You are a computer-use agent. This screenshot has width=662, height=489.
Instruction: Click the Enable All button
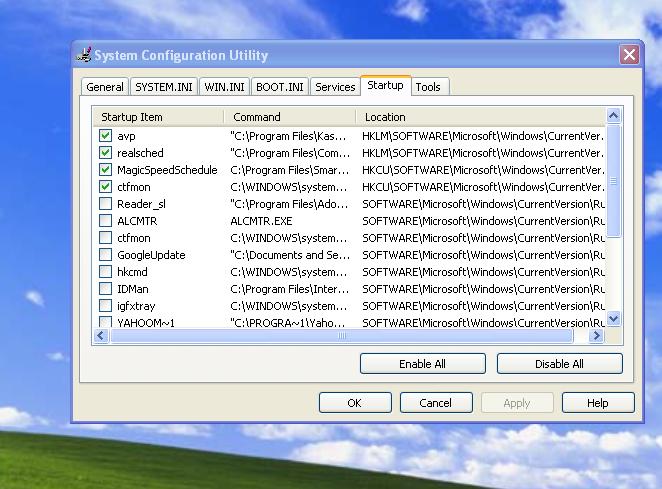pyautogui.click(x=423, y=364)
